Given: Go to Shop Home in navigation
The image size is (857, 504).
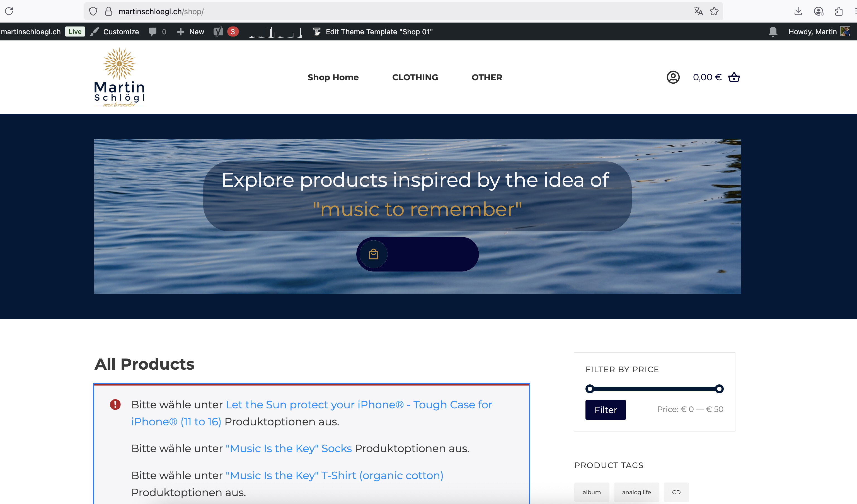Looking at the screenshot, I should (333, 77).
